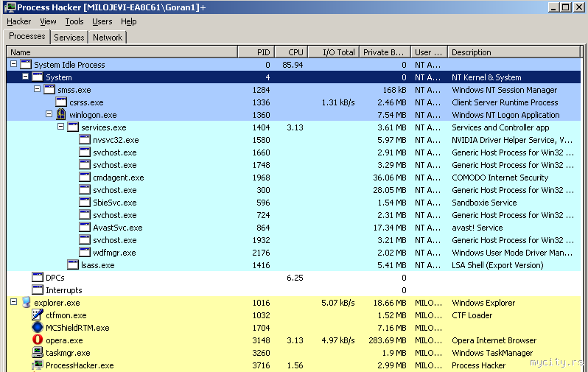
Task: Click the services.exe window icon
Action: click(x=73, y=127)
